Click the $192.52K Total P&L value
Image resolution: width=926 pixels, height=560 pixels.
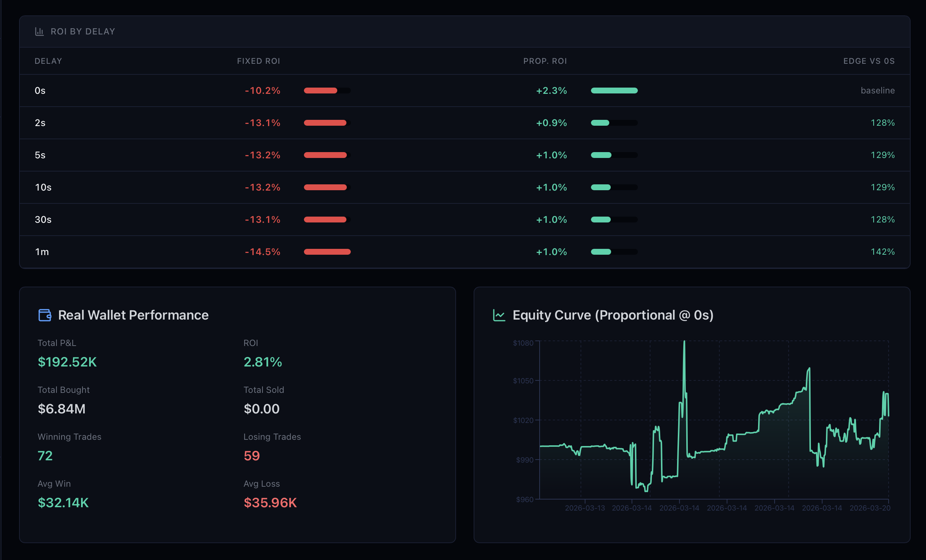(67, 362)
